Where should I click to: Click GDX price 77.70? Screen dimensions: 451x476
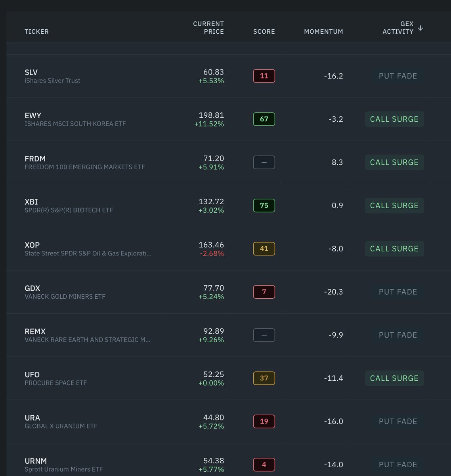214,288
